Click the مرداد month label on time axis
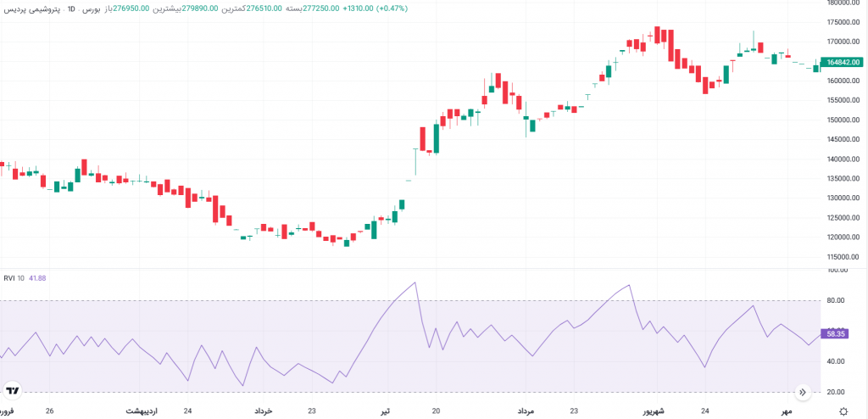 pyautogui.click(x=526, y=411)
